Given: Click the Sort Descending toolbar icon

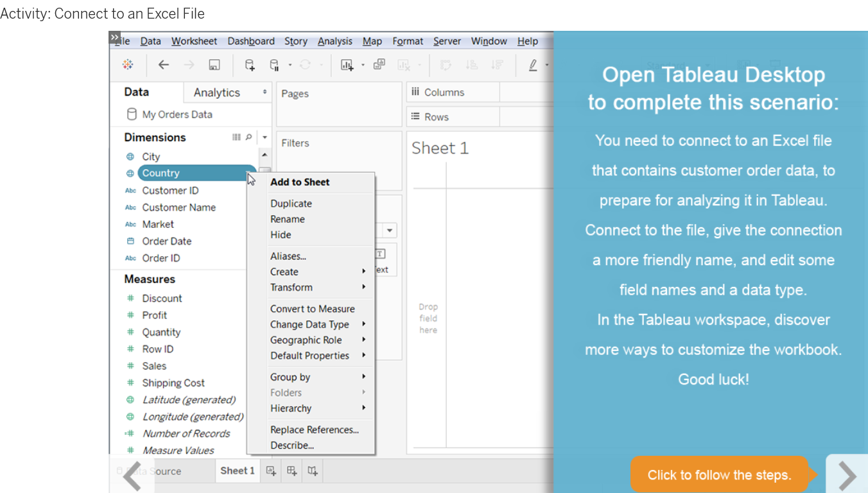Looking at the screenshot, I should click(496, 65).
